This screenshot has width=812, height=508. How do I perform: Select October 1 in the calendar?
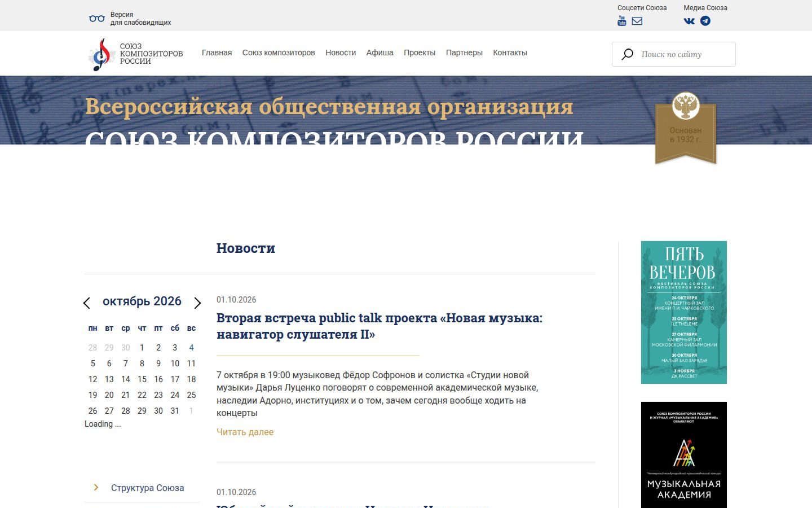point(142,348)
